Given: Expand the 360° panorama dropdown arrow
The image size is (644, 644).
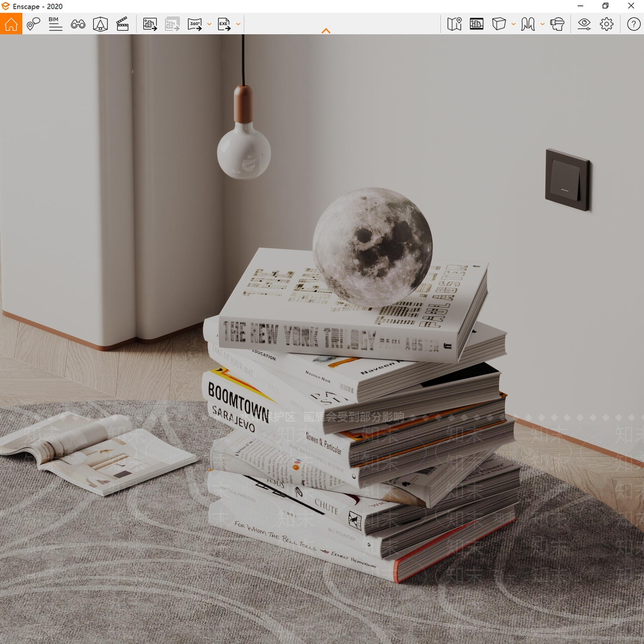Looking at the screenshot, I should click(209, 24).
